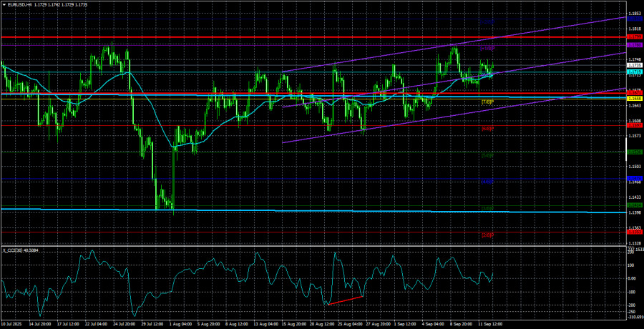
Task: Select the red [6/8]P level label
Action: click(x=487, y=129)
